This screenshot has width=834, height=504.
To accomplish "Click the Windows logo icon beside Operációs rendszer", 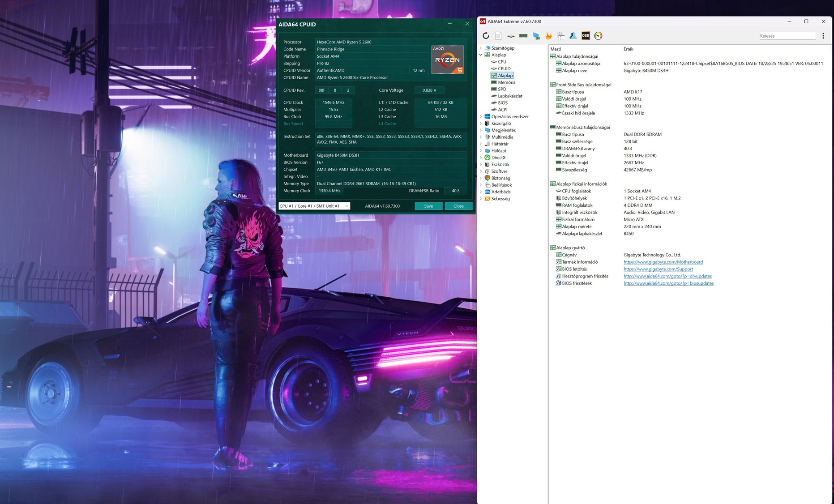I will 488,116.
